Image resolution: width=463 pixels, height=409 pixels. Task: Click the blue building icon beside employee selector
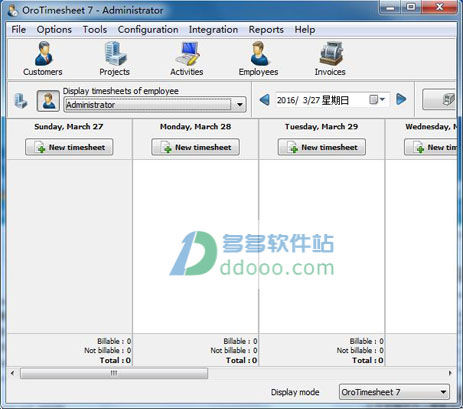pyautogui.click(x=21, y=100)
